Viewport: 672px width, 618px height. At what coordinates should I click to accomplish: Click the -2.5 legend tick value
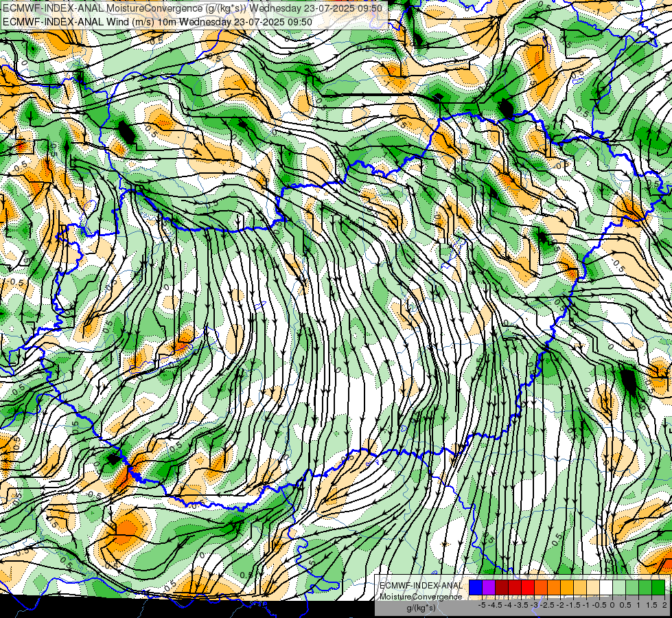point(547,605)
